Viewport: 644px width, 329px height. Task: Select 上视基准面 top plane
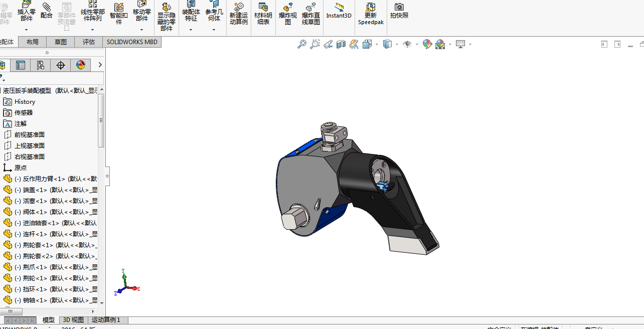[24, 145]
